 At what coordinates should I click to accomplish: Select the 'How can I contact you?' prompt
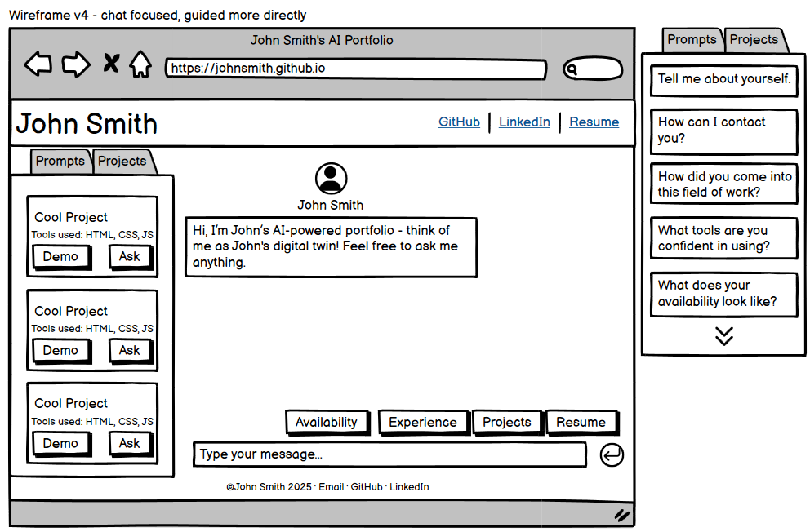tap(723, 131)
